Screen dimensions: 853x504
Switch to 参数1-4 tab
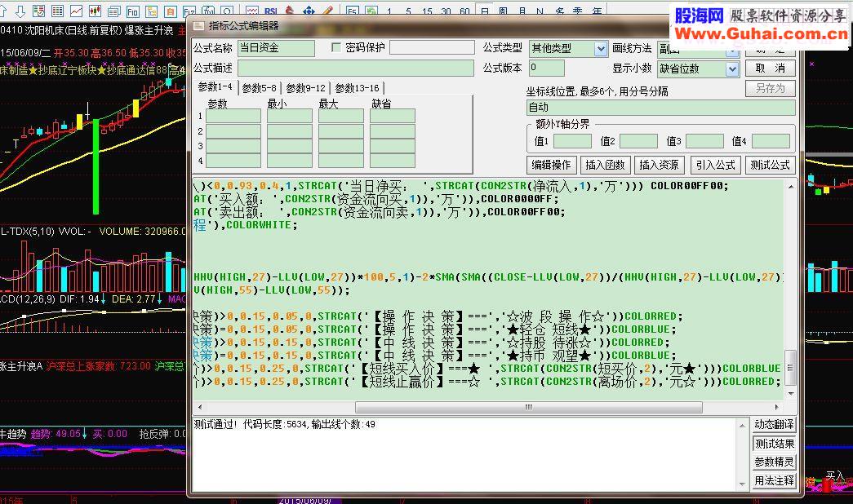pyautogui.click(x=215, y=87)
